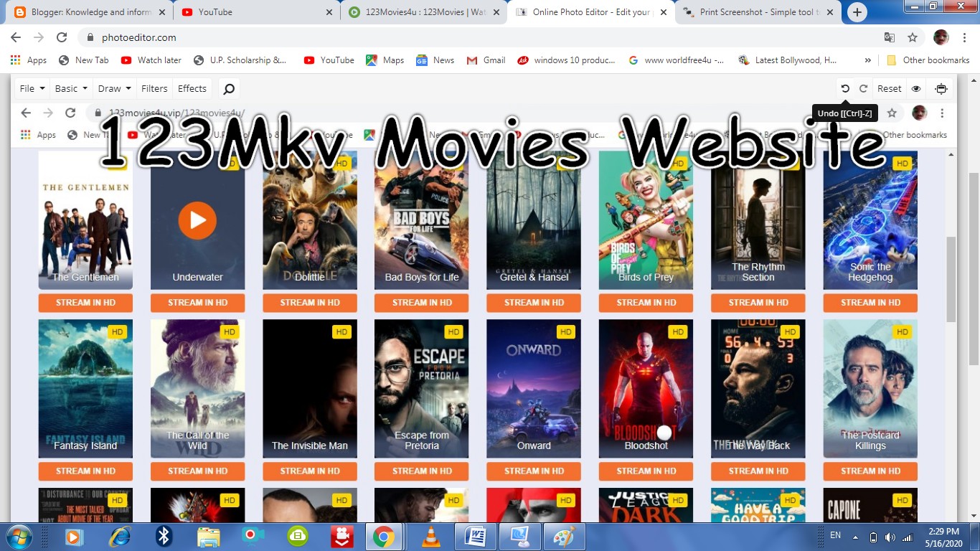Expand the Basic tools dropdown

tap(71, 88)
